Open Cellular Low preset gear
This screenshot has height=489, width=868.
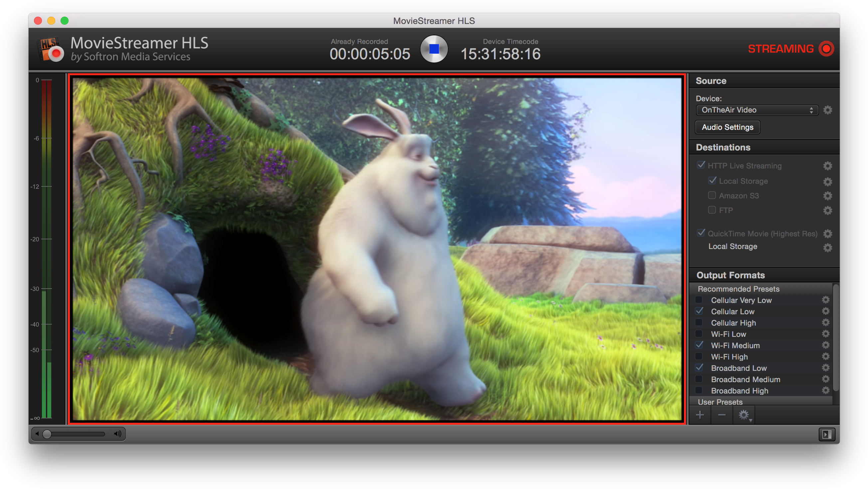coord(825,311)
